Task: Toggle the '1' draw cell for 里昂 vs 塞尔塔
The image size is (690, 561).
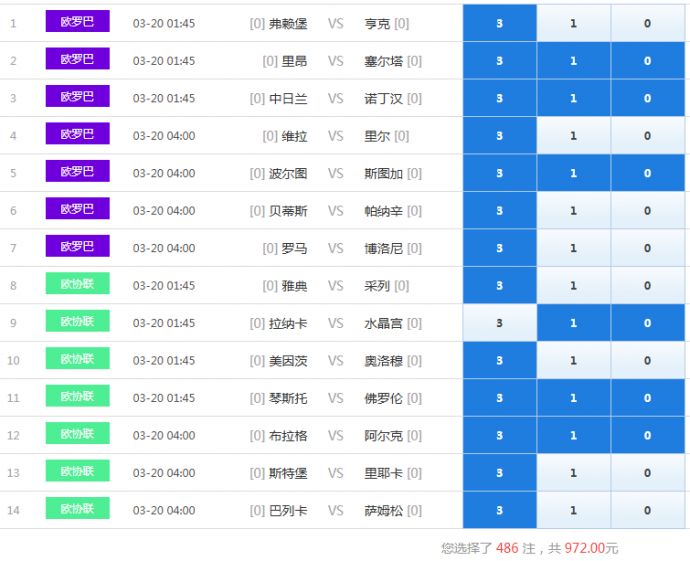Action: [573, 61]
